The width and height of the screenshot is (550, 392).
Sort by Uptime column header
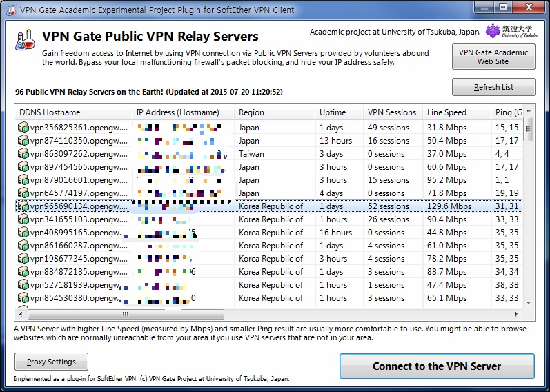340,112
